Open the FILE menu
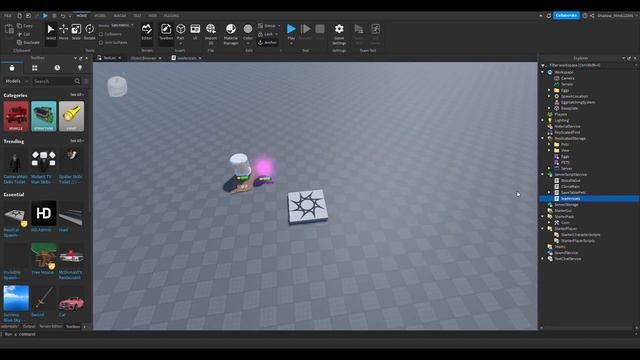Image resolution: width=640 pixels, height=360 pixels. 7,16
